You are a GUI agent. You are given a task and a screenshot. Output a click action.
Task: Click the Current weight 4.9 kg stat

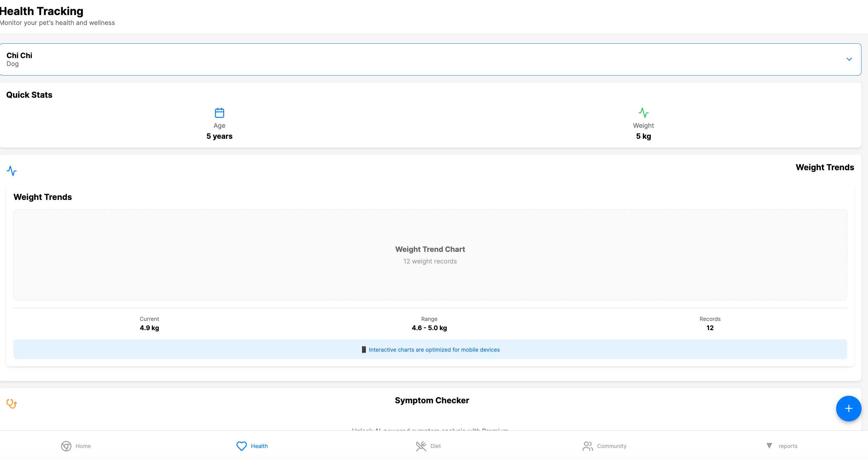149,328
